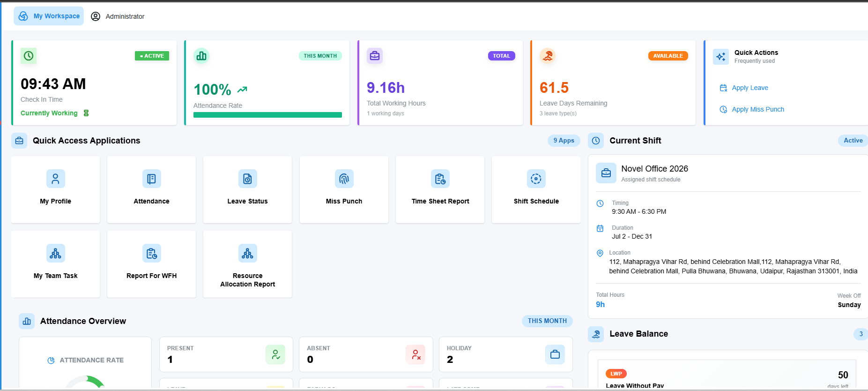This screenshot has width=868, height=391.
Task: Click the green check-in clock icon
Action: 29,56
